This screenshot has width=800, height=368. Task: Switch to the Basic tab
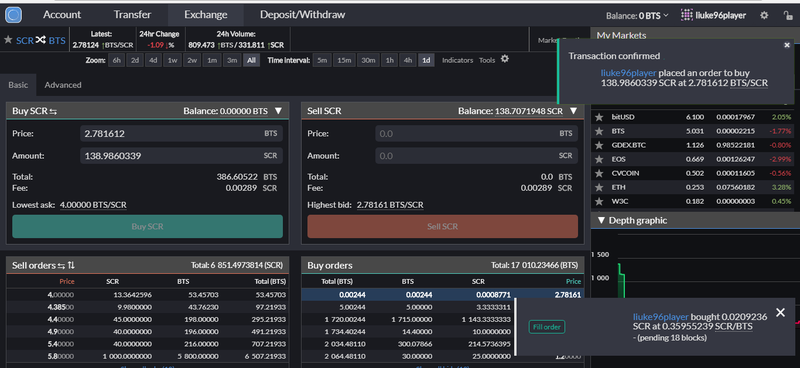pyautogui.click(x=18, y=85)
